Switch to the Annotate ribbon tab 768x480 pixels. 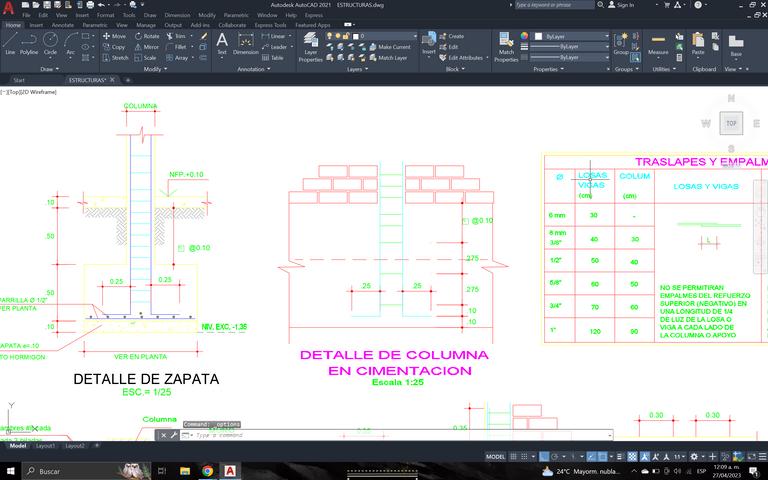pos(63,25)
